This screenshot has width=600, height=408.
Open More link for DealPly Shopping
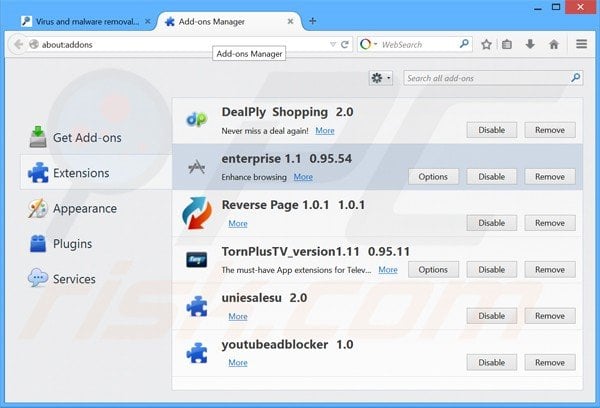325,131
